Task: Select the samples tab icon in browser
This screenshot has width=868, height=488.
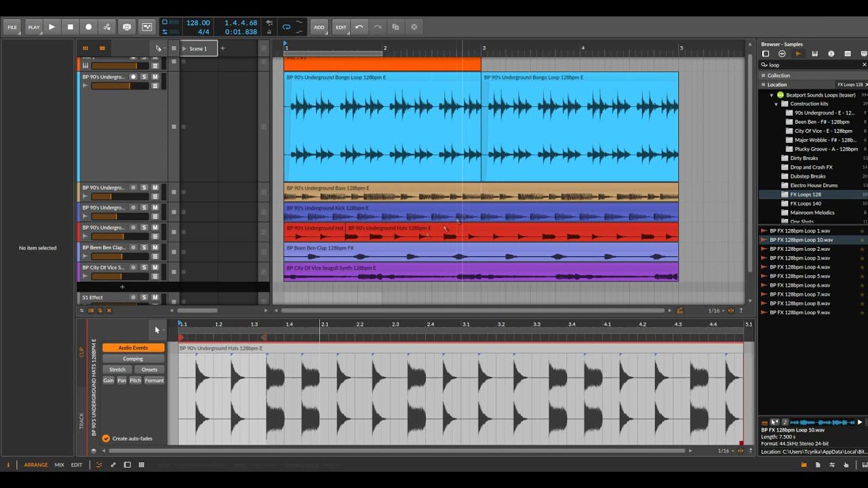Action: 798,54
